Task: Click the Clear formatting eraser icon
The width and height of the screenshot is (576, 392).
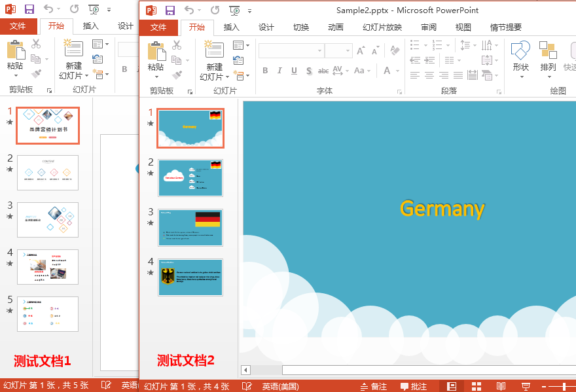Action: pos(395,50)
